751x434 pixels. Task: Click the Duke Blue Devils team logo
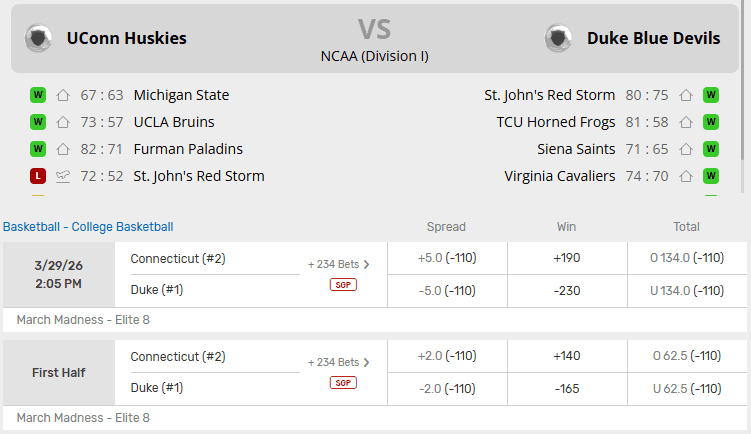point(558,38)
